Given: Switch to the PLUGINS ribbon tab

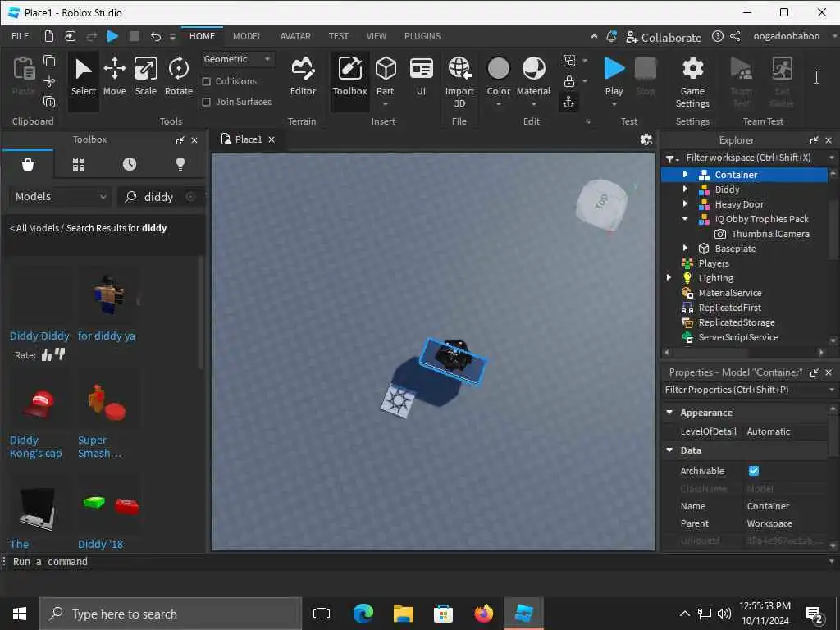Looking at the screenshot, I should pyautogui.click(x=422, y=36).
